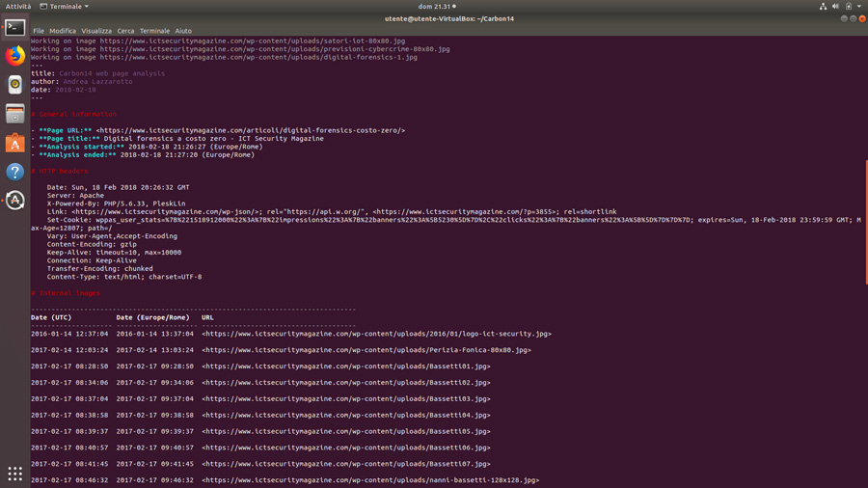Image resolution: width=868 pixels, height=488 pixels.
Task: Click the window title utente@utente-VirtualBox
Action: click(448, 19)
